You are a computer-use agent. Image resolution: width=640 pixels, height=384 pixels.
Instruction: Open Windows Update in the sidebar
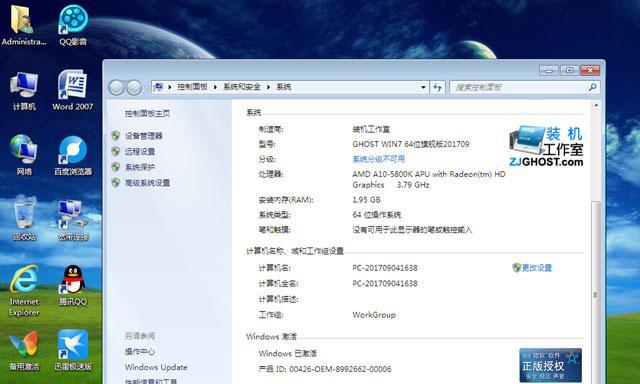(156, 367)
